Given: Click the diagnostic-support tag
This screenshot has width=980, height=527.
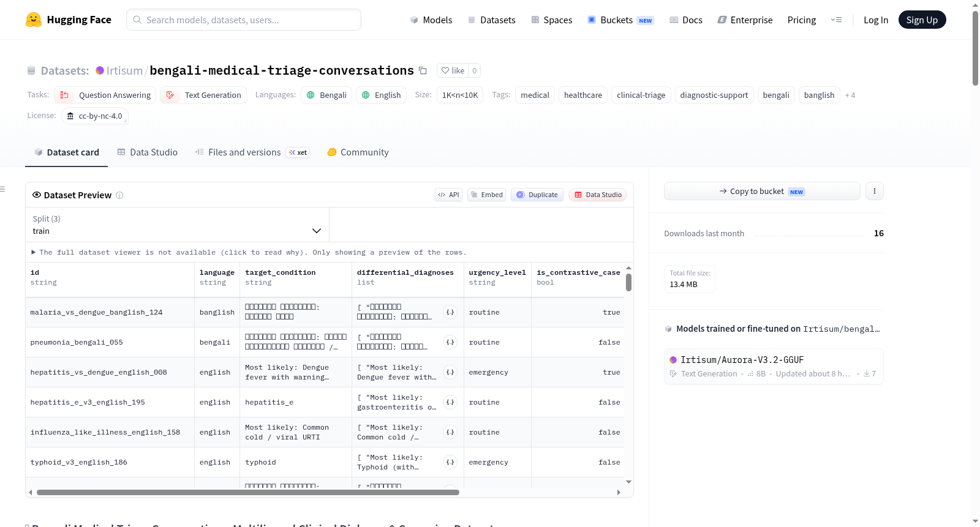Looking at the screenshot, I should click(714, 95).
